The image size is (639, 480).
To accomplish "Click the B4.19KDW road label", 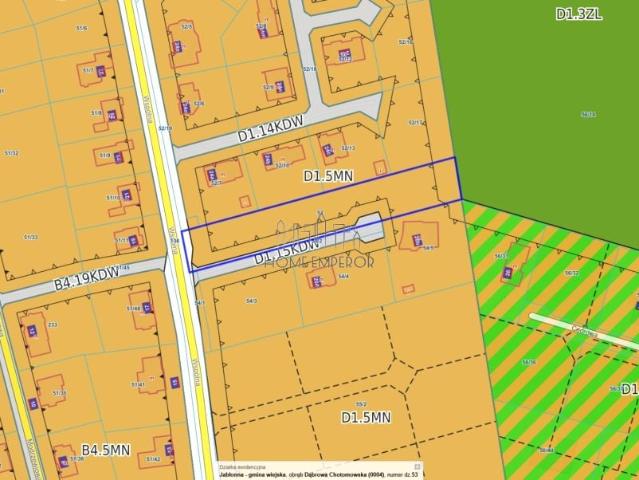I will 87,278.
